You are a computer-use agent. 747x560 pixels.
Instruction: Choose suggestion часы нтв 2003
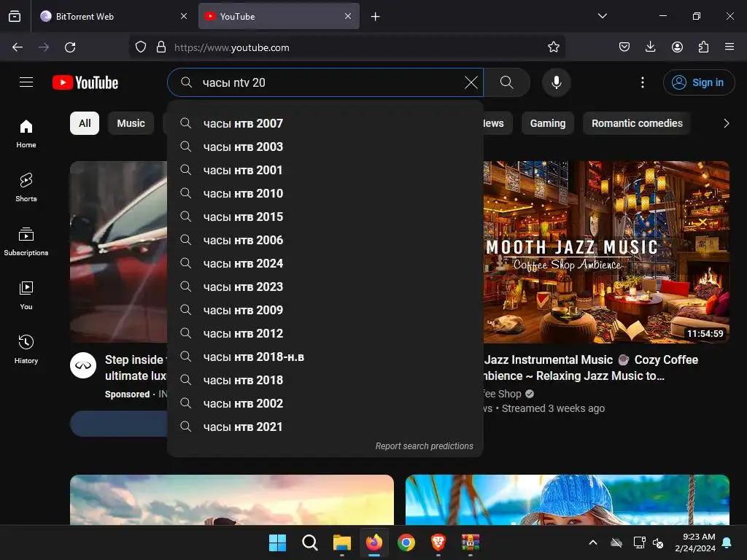(x=325, y=147)
